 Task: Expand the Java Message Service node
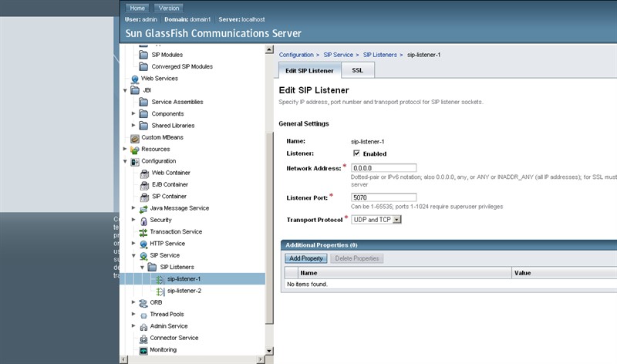(133, 207)
